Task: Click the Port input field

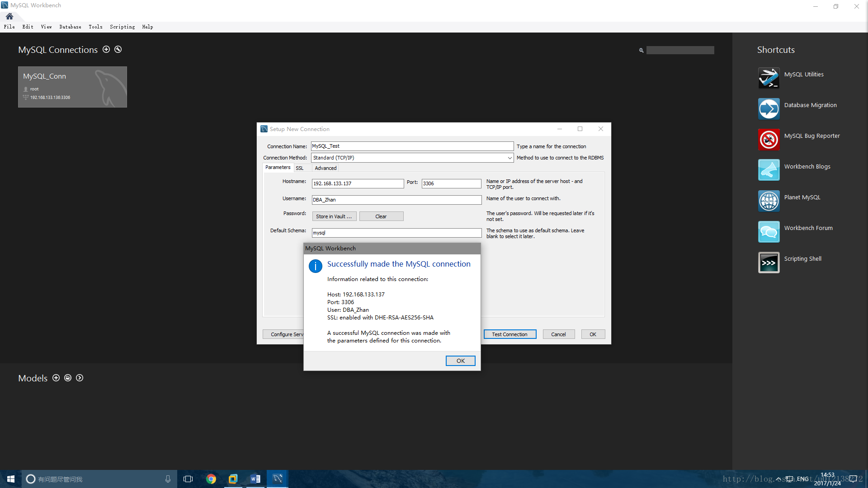Action: tap(451, 183)
